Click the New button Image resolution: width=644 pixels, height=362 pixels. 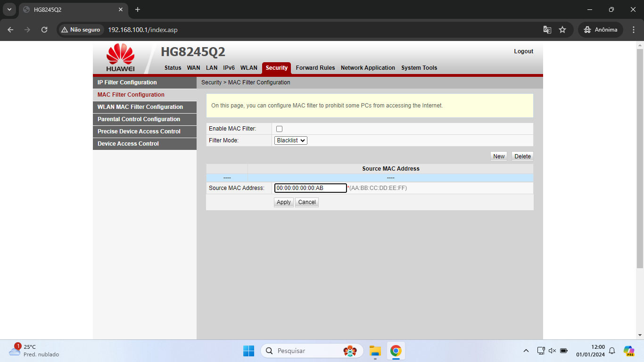tap(499, 156)
